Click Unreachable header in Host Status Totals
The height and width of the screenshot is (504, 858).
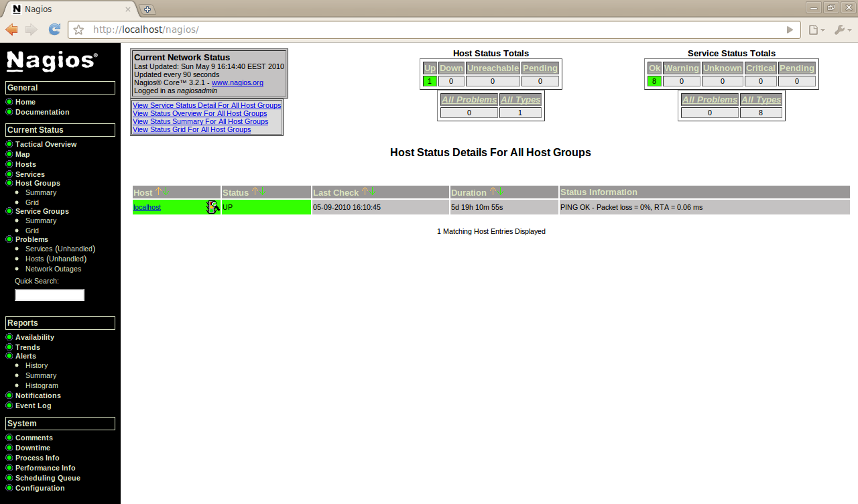point(493,68)
